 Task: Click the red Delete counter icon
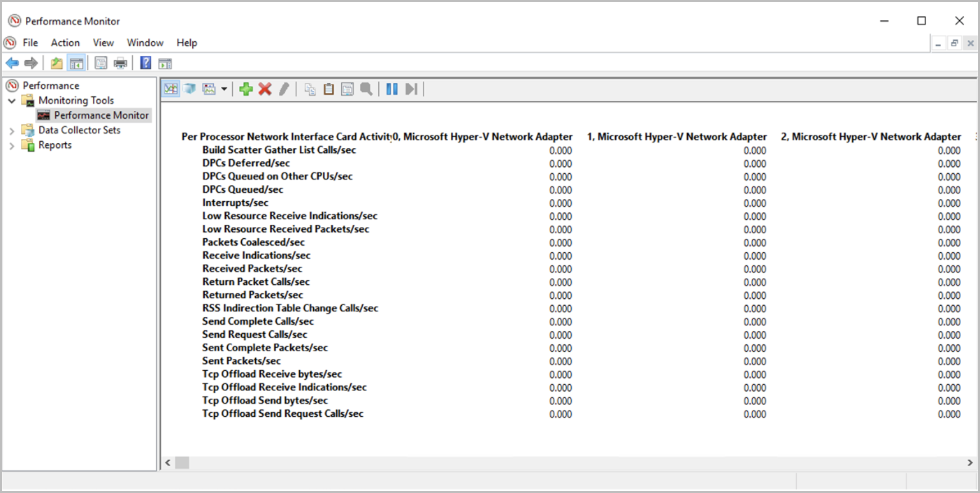(265, 89)
